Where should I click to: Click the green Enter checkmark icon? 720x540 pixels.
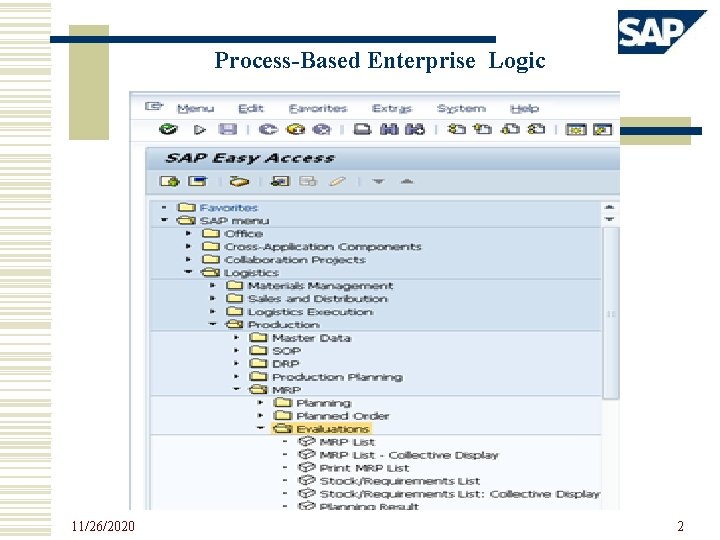point(168,129)
